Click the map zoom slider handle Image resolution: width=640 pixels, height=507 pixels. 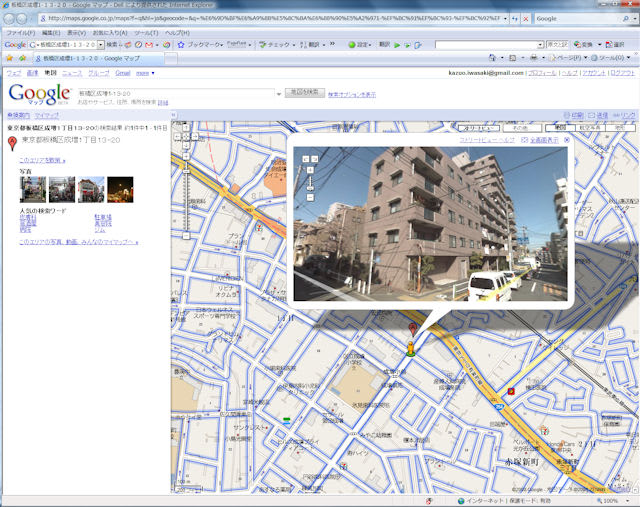(x=186, y=172)
